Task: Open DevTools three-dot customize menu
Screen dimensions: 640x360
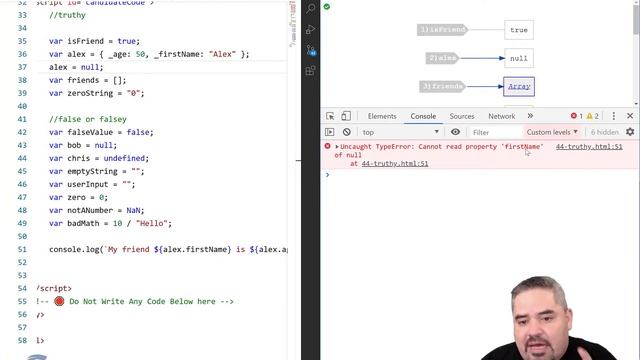Action: pyautogui.click(x=613, y=116)
